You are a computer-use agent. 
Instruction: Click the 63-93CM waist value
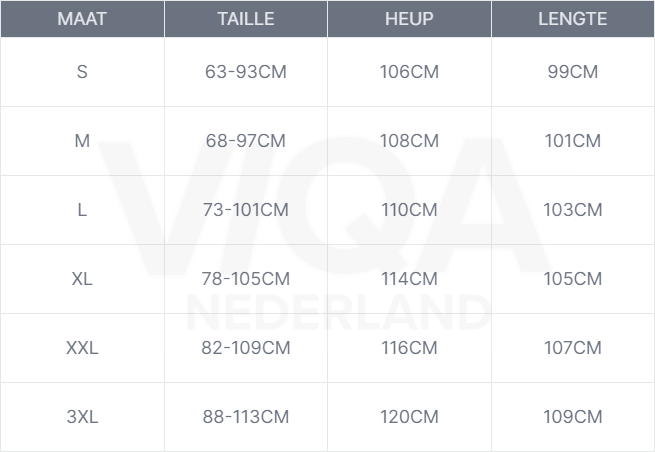click(x=246, y=72)
